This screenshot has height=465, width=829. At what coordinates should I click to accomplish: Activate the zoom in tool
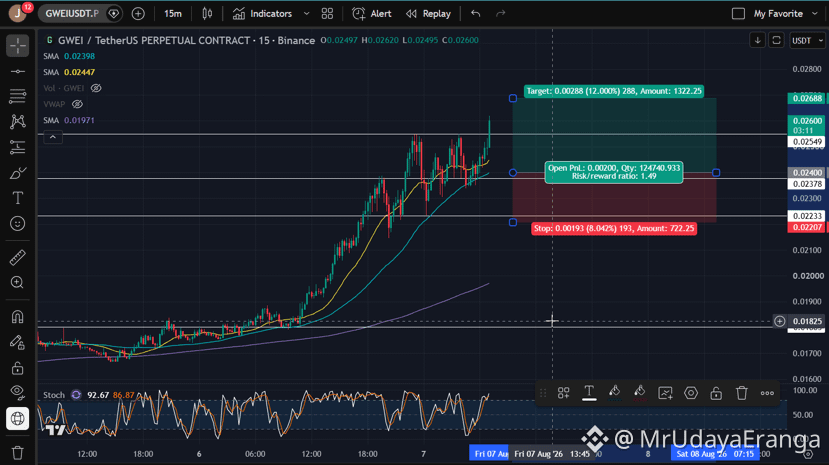[17, 283]
